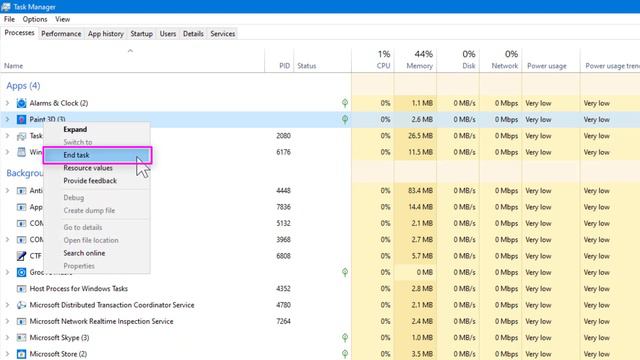Expand the Alarms & Clock process group
Screen dimensions: 640x360
click(x=7, y=103)
